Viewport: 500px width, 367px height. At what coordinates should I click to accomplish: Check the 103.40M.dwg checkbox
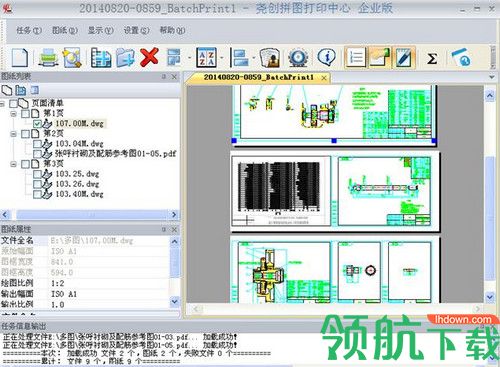tap(37, 194)
